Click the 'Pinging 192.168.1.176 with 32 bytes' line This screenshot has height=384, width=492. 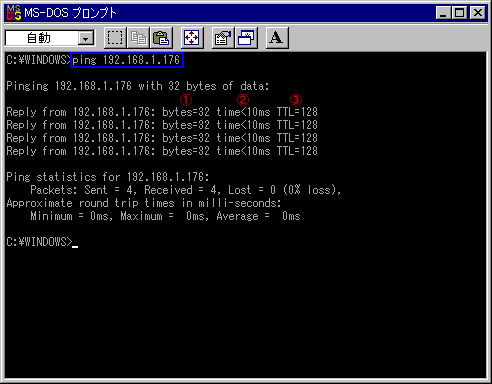[x=137, y=86]
